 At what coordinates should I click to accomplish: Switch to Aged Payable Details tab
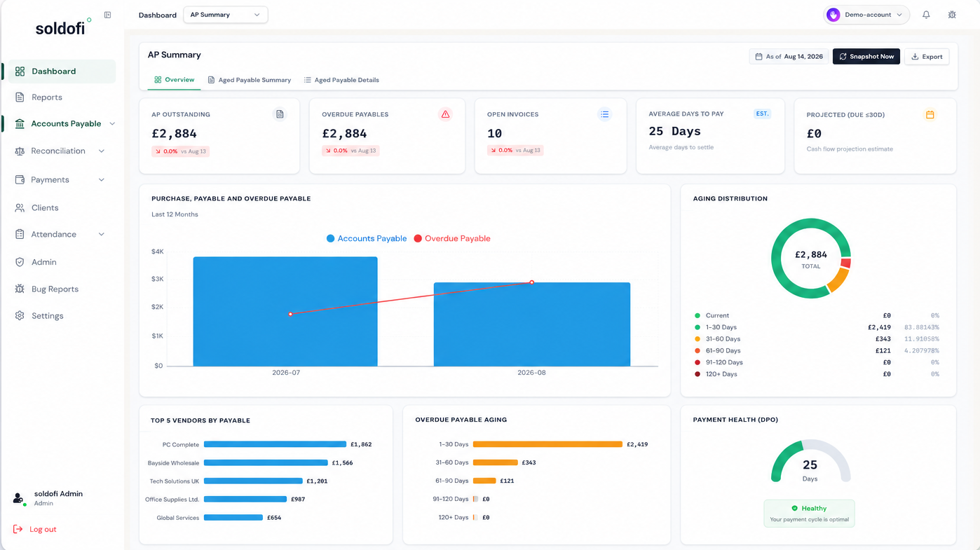coord(341,80)
